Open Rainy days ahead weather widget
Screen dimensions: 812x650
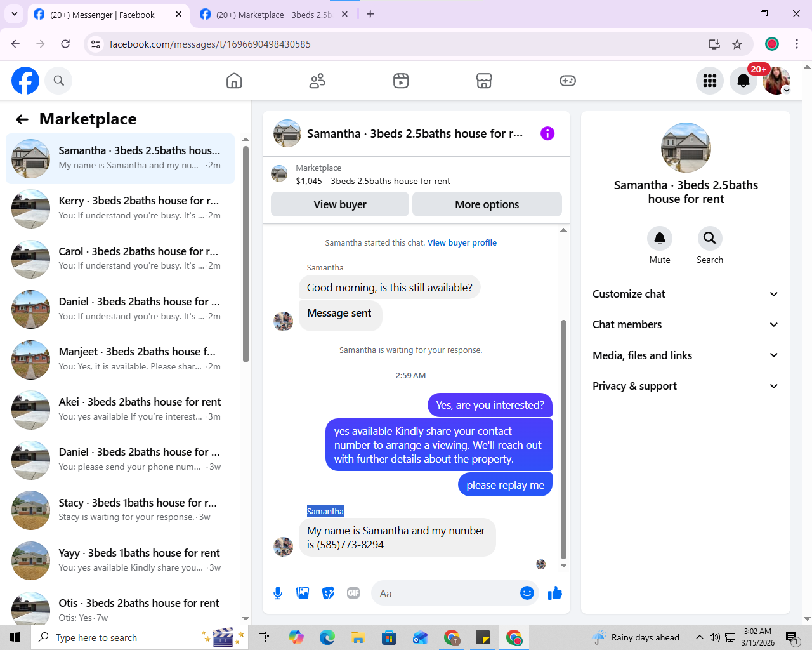pyautogui.click(x=636, y=637)
